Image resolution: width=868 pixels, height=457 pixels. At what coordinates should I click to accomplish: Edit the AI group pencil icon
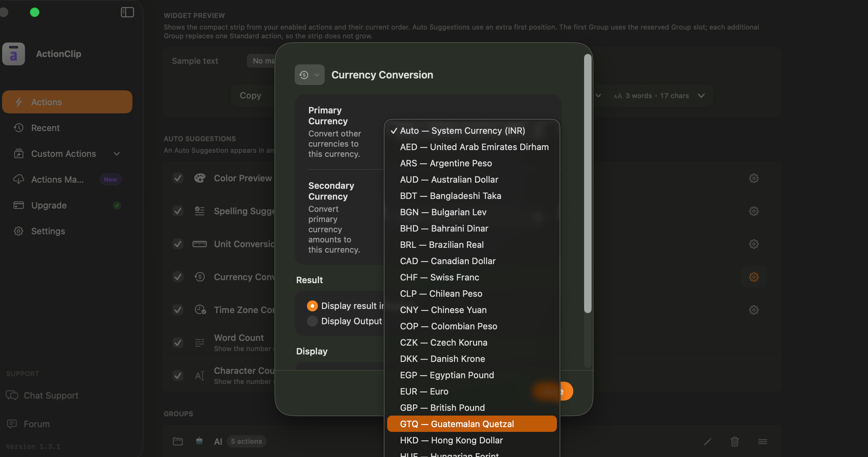click(x=707, y=441)
